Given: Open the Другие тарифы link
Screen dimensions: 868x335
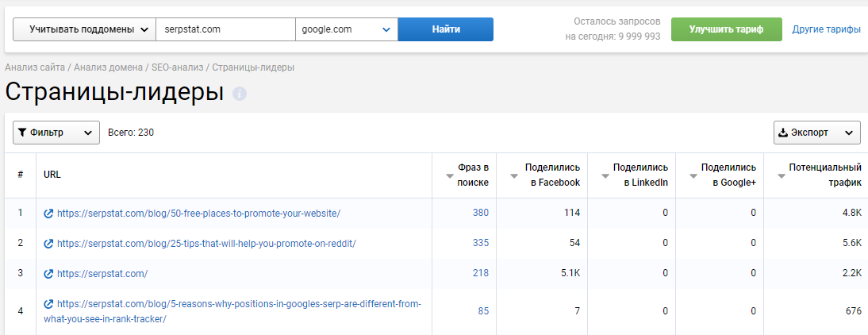Looking at the screenshot, I should point(826,29).
